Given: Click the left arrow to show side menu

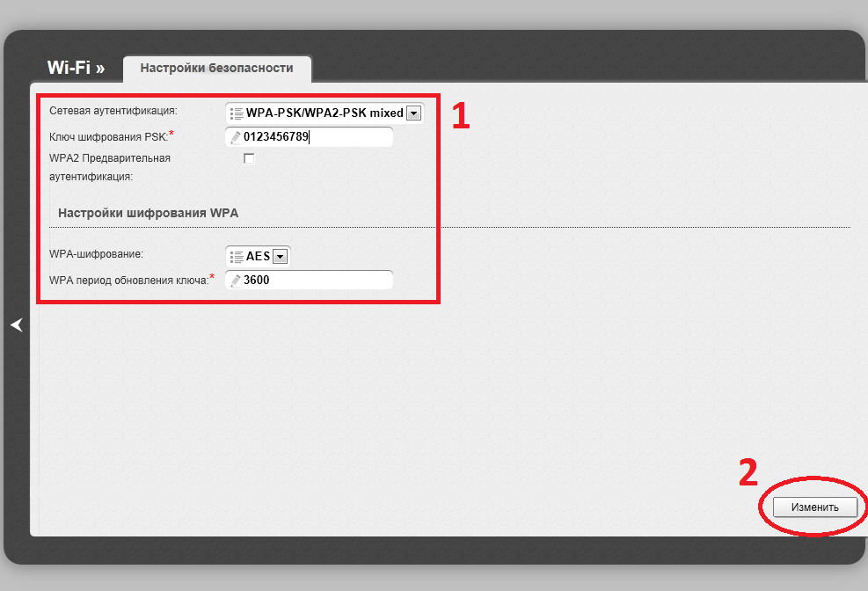Looking at the screenshot, I should coord(15,325).
